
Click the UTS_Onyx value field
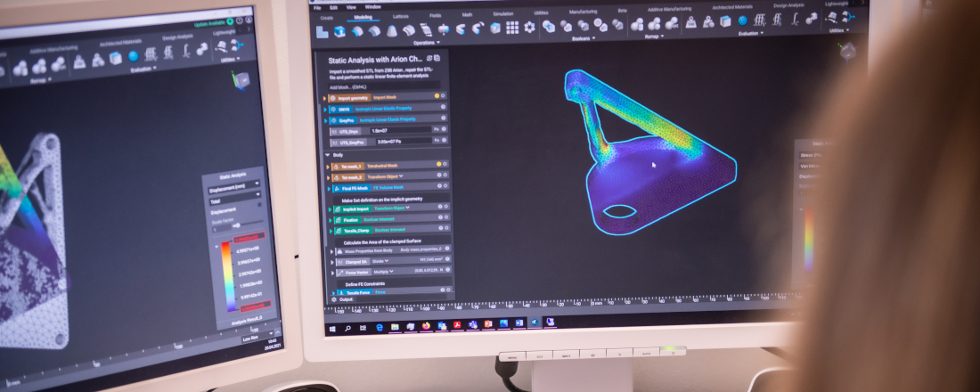tap(400, 130)
